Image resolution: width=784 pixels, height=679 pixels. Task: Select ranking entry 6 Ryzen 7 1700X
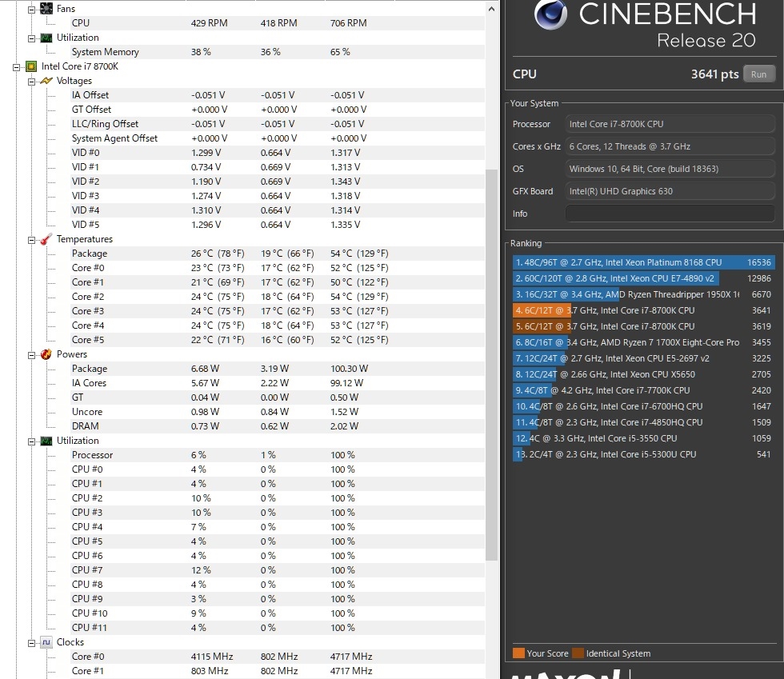(x=643, y=342)
